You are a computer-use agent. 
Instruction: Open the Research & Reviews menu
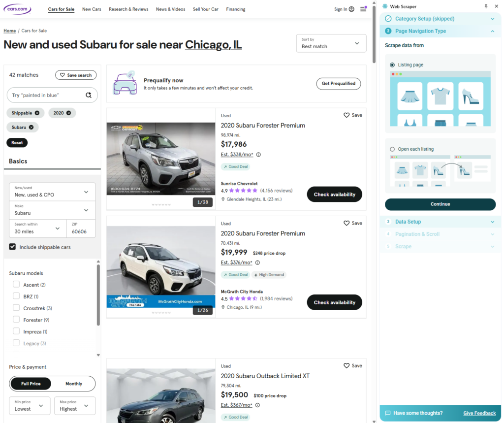coord(128,9)
